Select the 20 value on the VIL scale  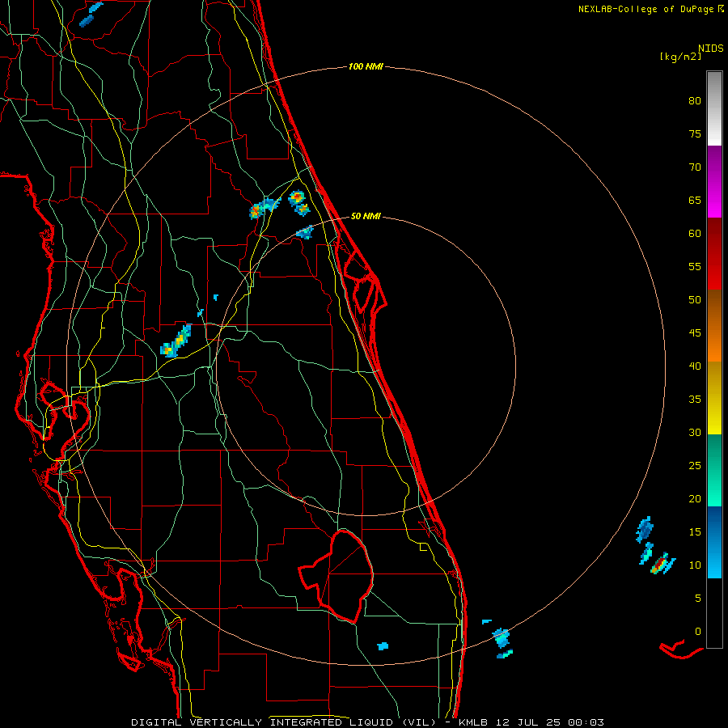tap(695, 498)
